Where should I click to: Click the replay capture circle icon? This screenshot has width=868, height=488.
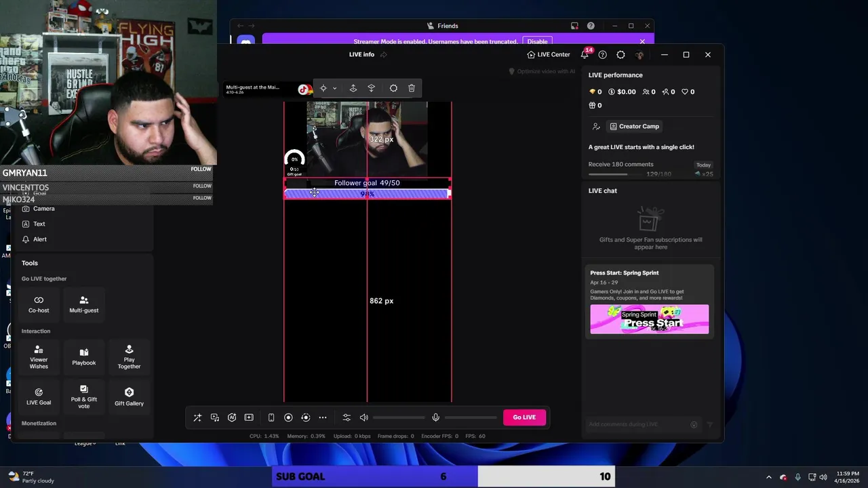pyautogui.click(x=305, y=418)
